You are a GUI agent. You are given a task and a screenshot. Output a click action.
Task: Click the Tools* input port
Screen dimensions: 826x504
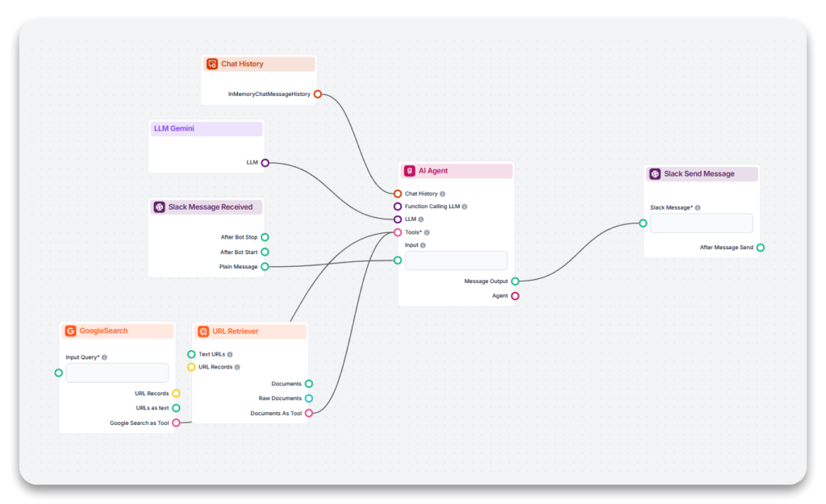coord(398,232)
